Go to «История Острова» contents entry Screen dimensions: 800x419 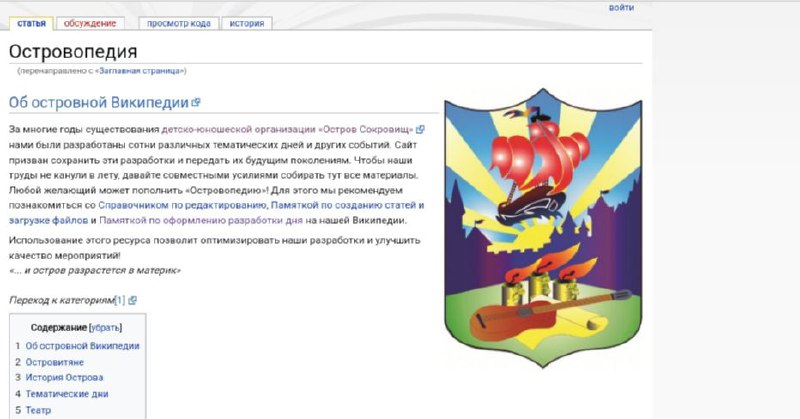(x=64, y=378)
